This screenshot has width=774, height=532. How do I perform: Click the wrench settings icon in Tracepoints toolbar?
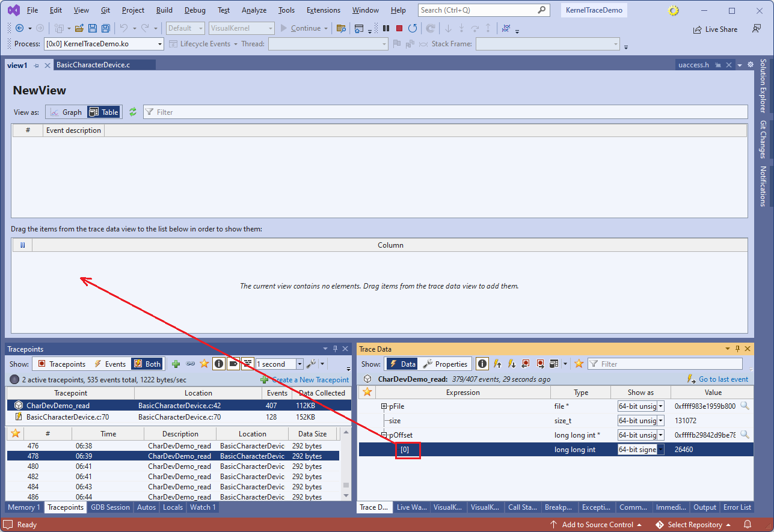(x=311, y=364)
